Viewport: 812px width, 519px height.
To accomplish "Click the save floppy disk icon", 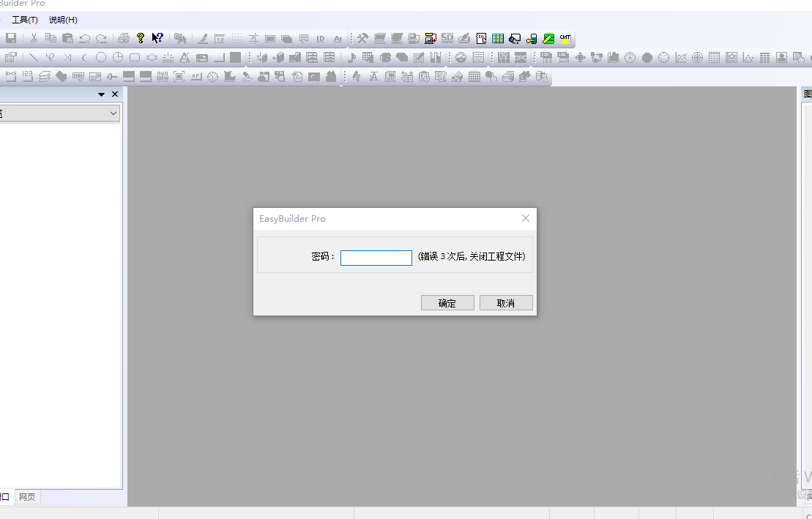I will click(x=11, y=38).
